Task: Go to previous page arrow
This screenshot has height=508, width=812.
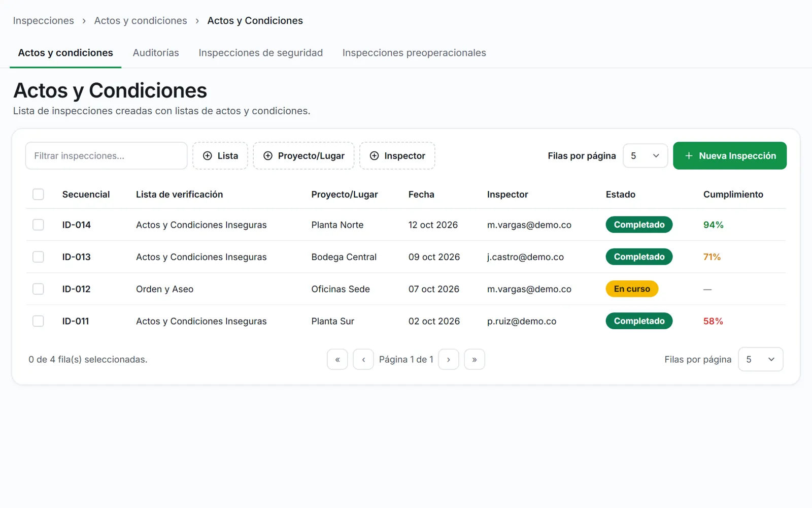Action: 363,359
